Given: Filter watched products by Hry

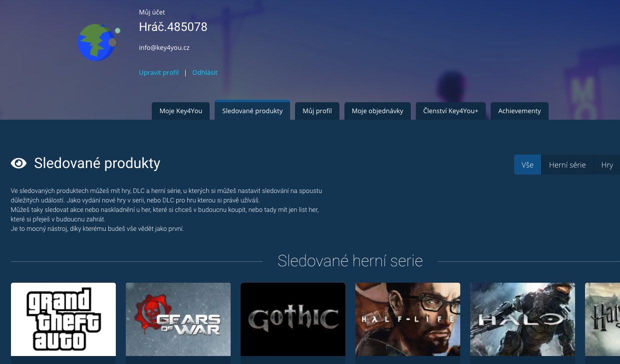Looking at the screenshot, I should coord(607,165).
